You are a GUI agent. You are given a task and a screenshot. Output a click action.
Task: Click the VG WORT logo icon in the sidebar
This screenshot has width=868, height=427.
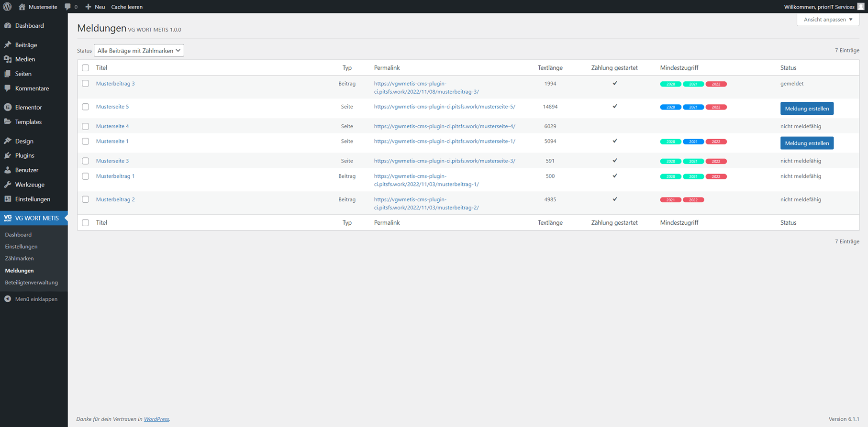pyautogui.click(x=8, y=218)
